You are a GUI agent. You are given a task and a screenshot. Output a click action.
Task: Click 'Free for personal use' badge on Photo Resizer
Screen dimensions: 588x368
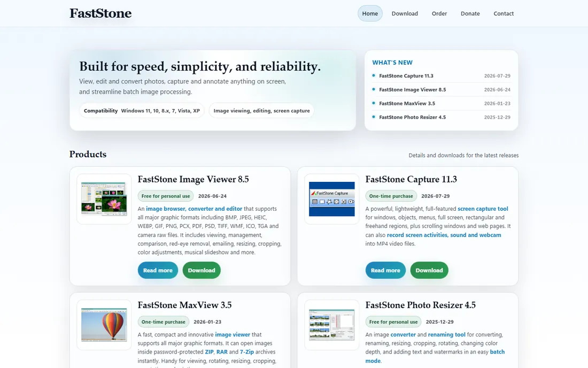click(x=393, y=322)
